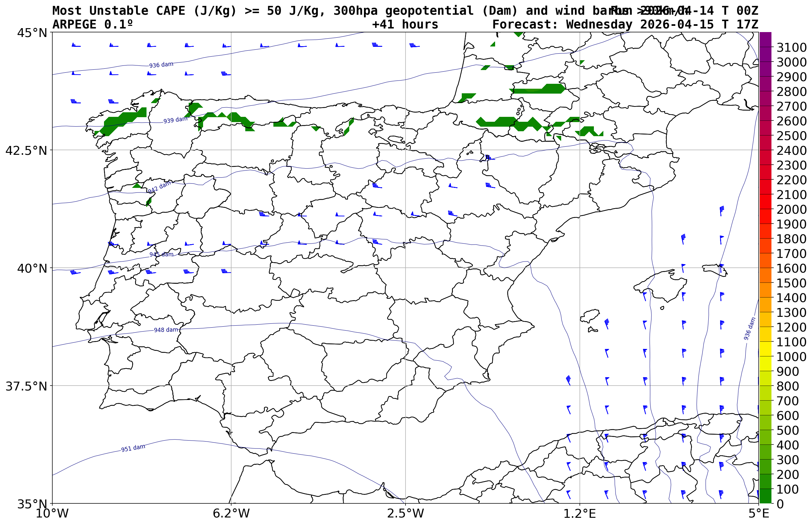This screenshot has width=812, height=525.
Task: Click the 1000 tick label on colorbar
Action: pos(791,356)
